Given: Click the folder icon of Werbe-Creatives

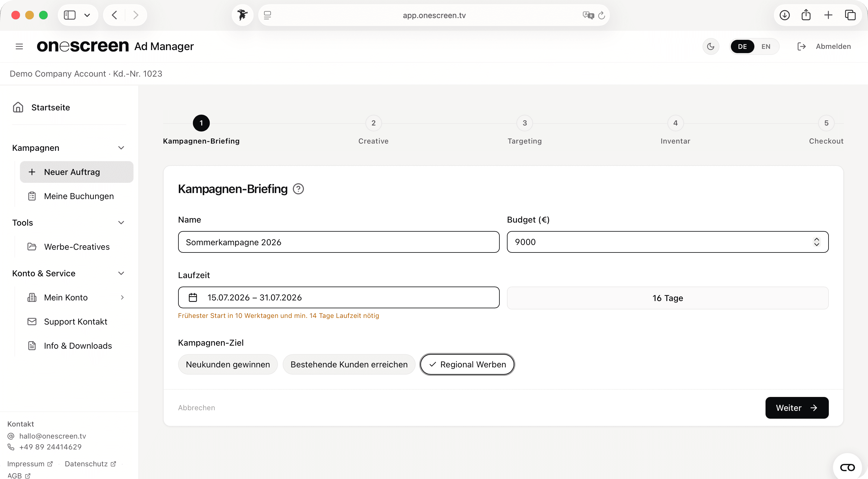Looking at the screenshot, I should [32, 247].
